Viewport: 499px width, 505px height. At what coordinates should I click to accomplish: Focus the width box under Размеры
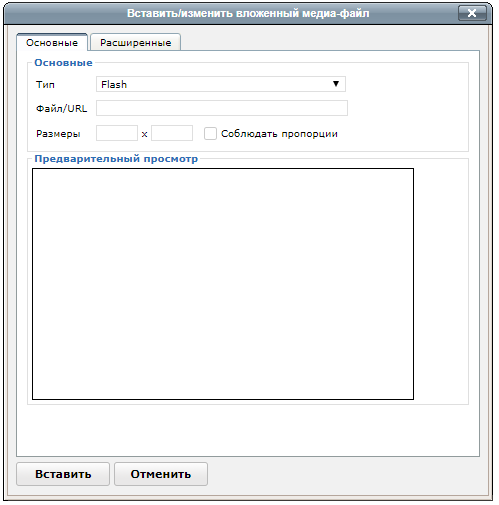click(x=117, y=133)
